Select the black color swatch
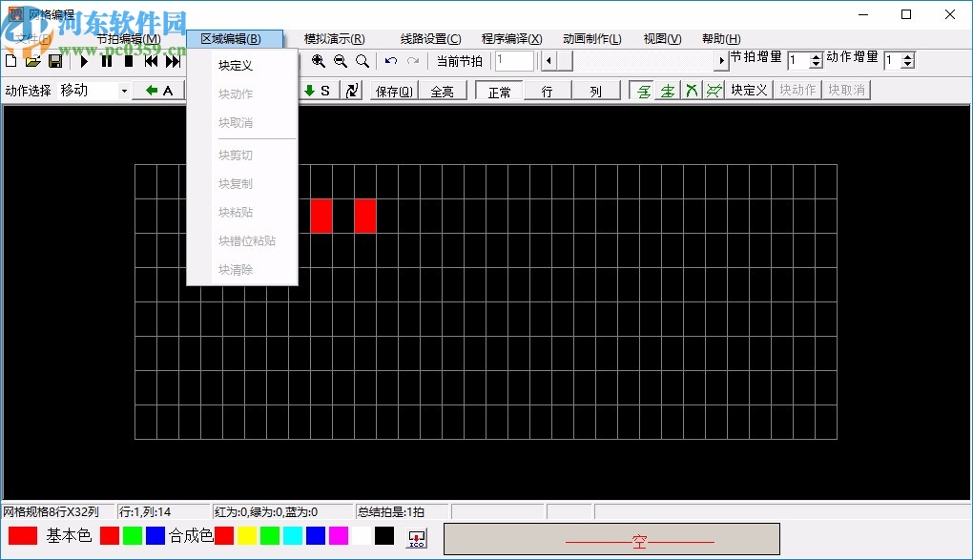This screenshot has width=973, height=560. (384, 536)
